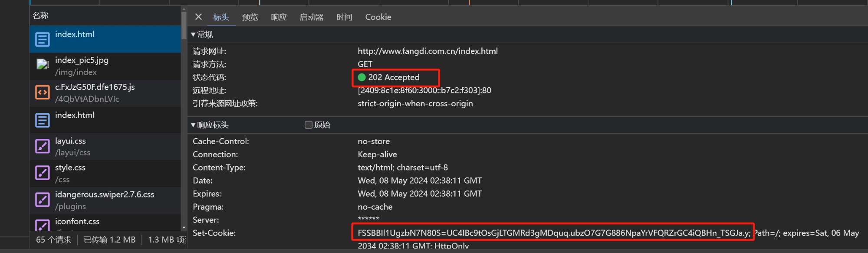The width and height of the screenshot is (868, 253).
Task: Click the request list scrollbar up arrow
Action: pyautogui.click(x=184, y=9)
